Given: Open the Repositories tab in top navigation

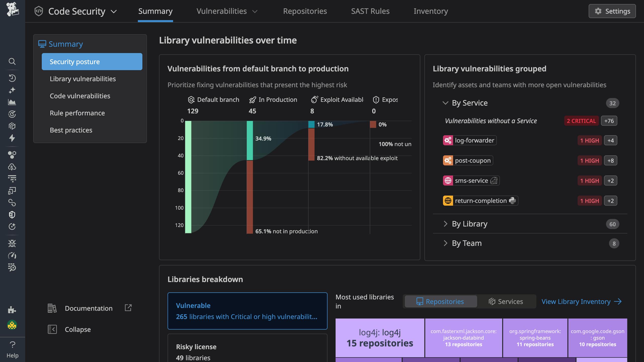Looking at the screenshot, I should [305, 11].
